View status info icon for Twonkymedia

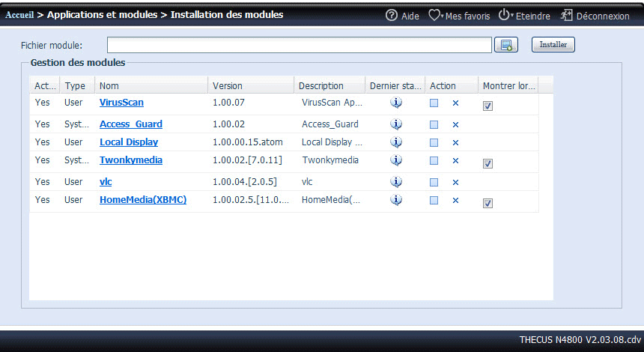(x=396, y=160)
